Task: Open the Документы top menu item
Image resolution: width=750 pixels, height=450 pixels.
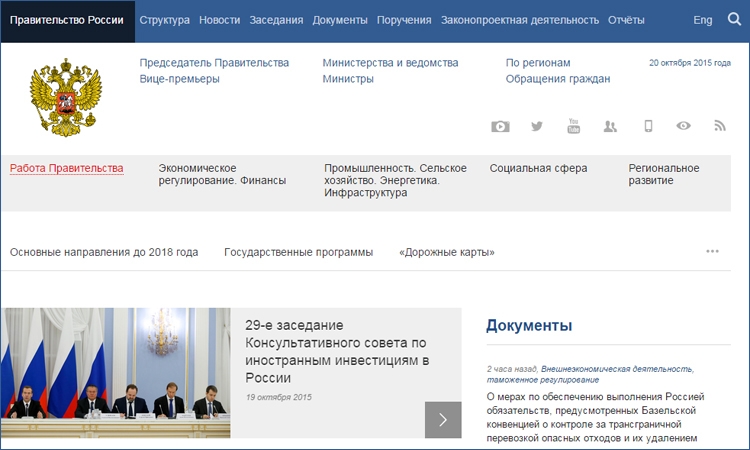Action: 340,20
